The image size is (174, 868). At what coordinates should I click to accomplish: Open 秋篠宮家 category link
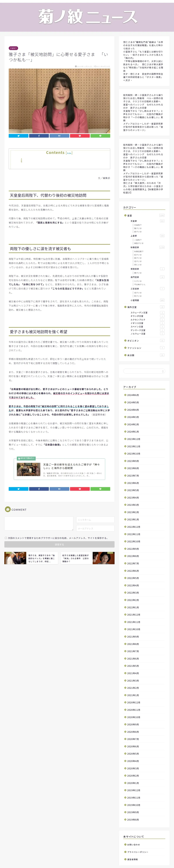pos(135,247)
